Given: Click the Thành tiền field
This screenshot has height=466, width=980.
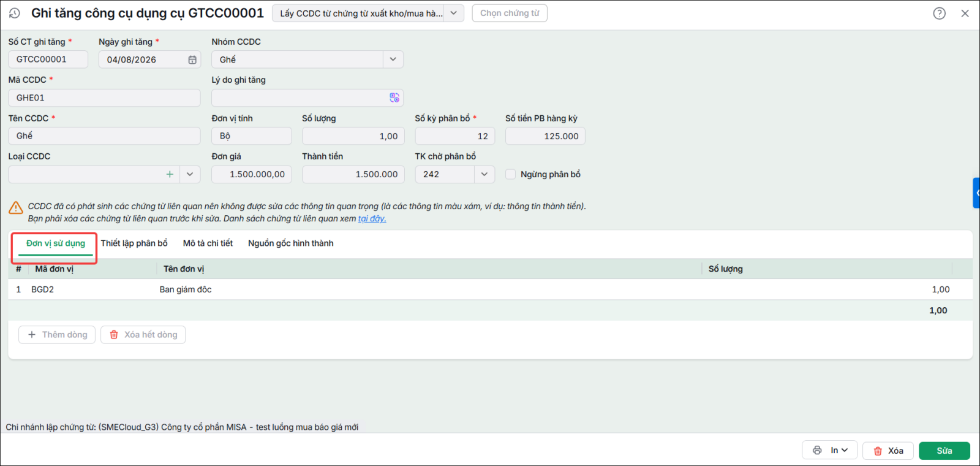Looking at the screenshot, I should click(x=353, y=174).
